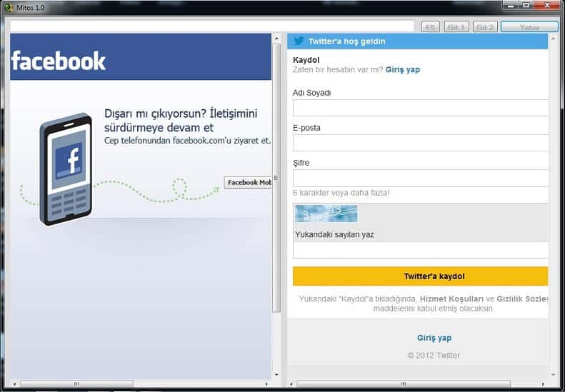Click the Mitos app icon in title bar
This screenshot has width=565, height=392.
[x=8, y=6]
